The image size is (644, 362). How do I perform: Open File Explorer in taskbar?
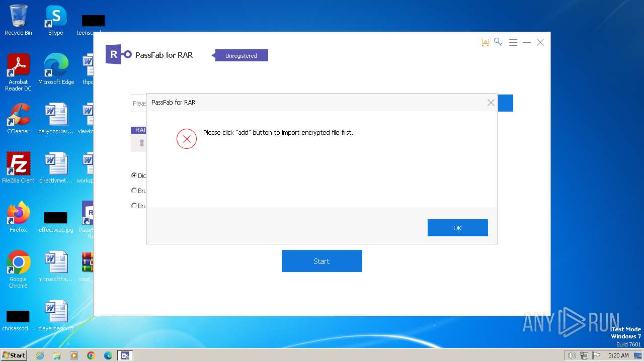57,355
